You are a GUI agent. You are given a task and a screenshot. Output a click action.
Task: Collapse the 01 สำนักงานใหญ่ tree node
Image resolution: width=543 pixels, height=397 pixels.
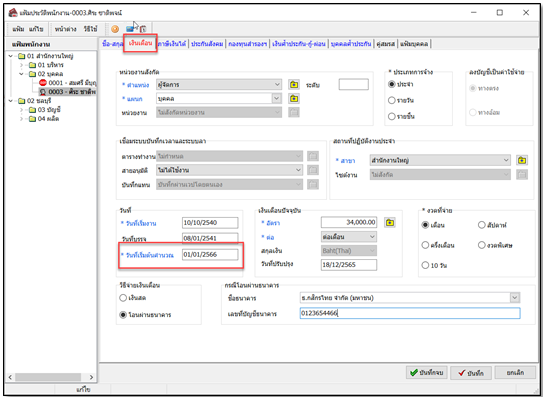(11, 56)
